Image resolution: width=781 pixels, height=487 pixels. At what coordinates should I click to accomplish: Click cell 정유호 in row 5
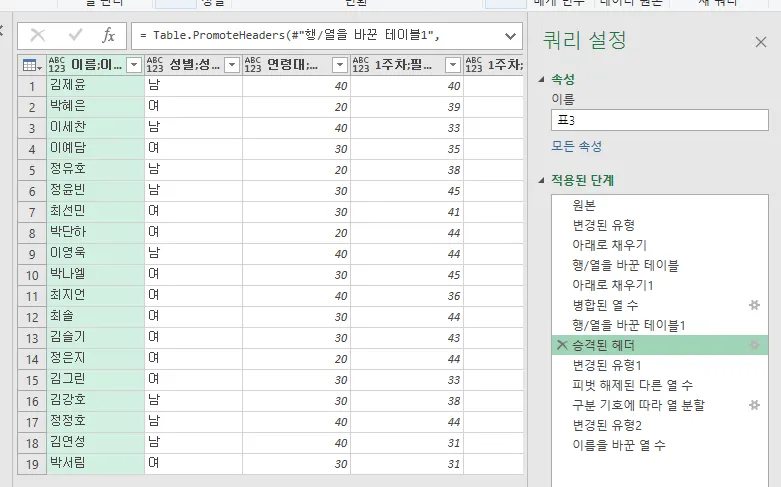click(95, 169)
